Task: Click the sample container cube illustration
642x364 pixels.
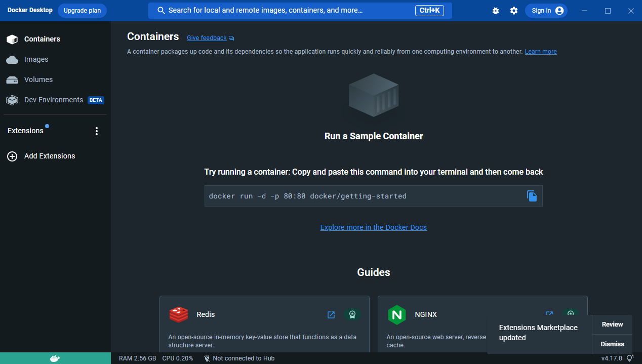Action: [374, 96]
